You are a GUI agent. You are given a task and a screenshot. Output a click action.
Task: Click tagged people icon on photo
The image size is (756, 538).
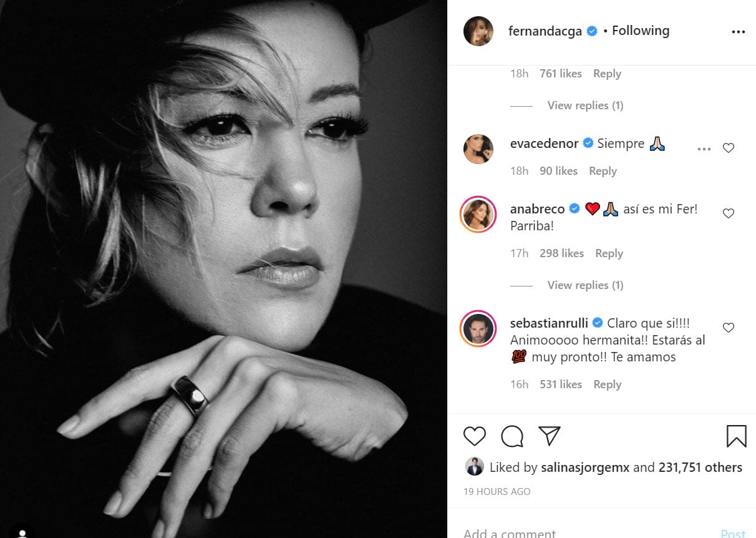coord(22,532)
